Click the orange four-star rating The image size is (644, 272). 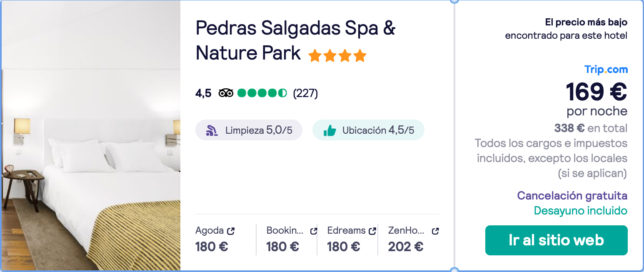pos(337,55)
